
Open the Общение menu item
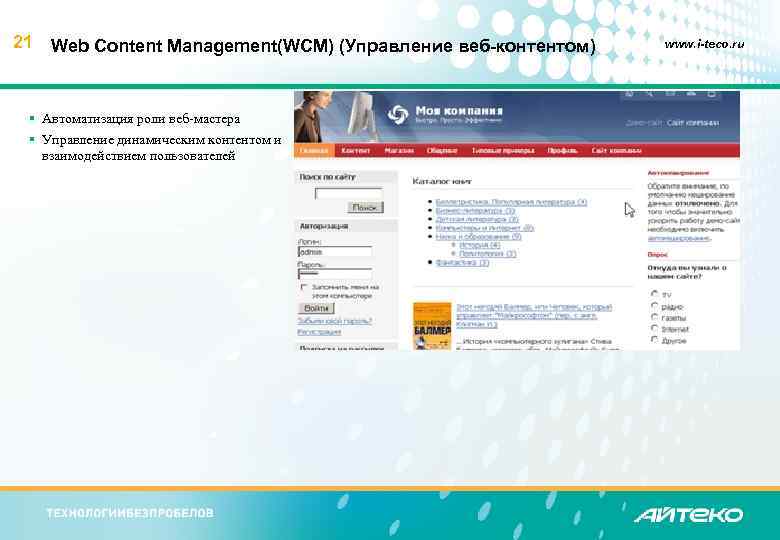[442, 151]
